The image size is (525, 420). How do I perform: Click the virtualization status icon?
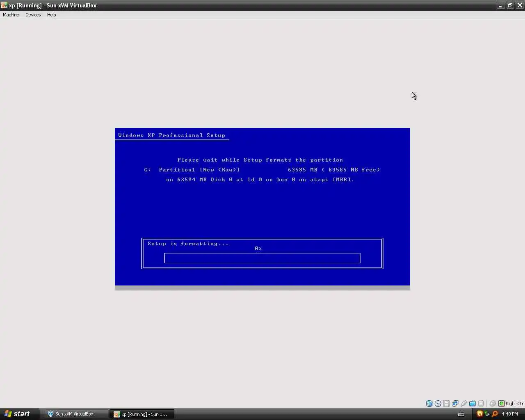[481, 404]
